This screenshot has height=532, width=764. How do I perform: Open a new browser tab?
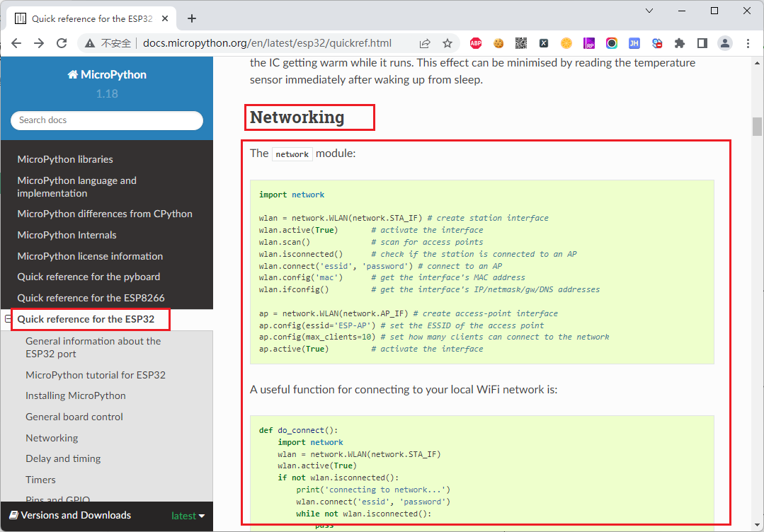192,18
